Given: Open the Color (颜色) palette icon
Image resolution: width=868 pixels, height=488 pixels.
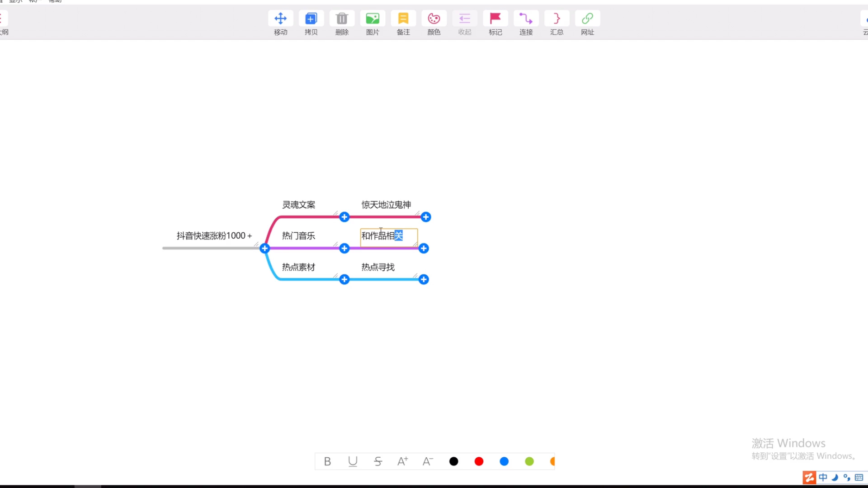Looking at the screenshot, I should click(x=434, y=19).
